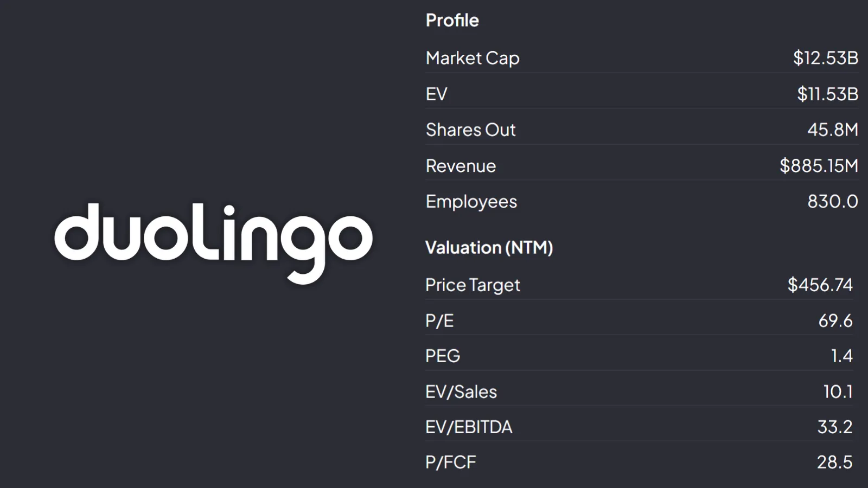Select the 45.8M shares value
The height and width of the screenshot is (488, 868).
click(833, 130)
